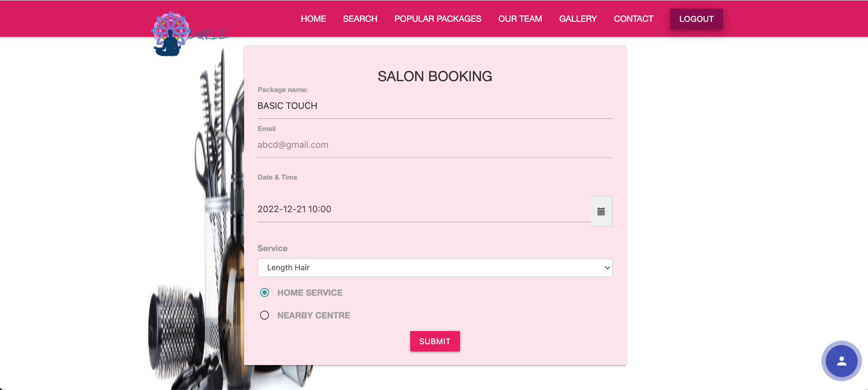Navigate to Popular Packages
The width and height of the screenshot is (868, 390).
coord(438,19)
